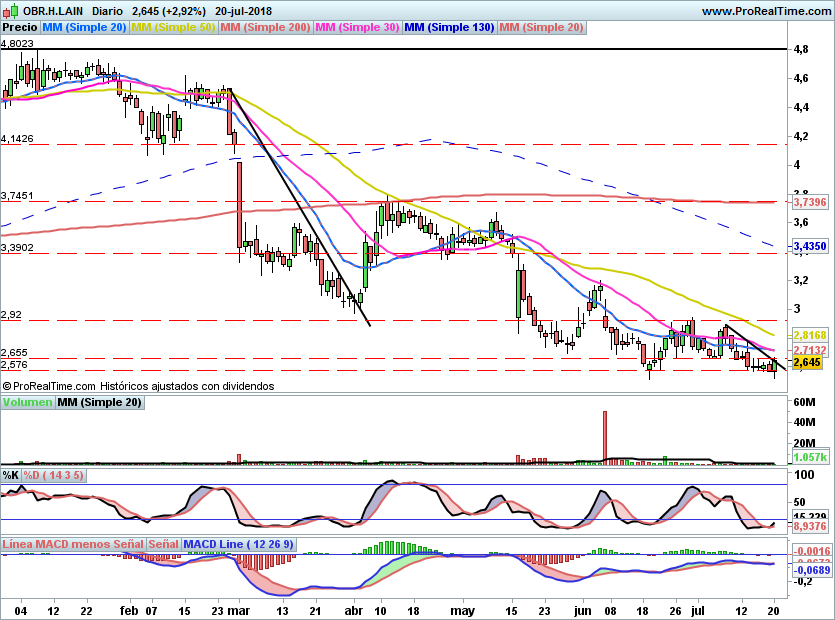Viewport: 835px width, 620px height.
Task: Open the pink MM (Simple 30) indicator label
Action: coord(357,28)
